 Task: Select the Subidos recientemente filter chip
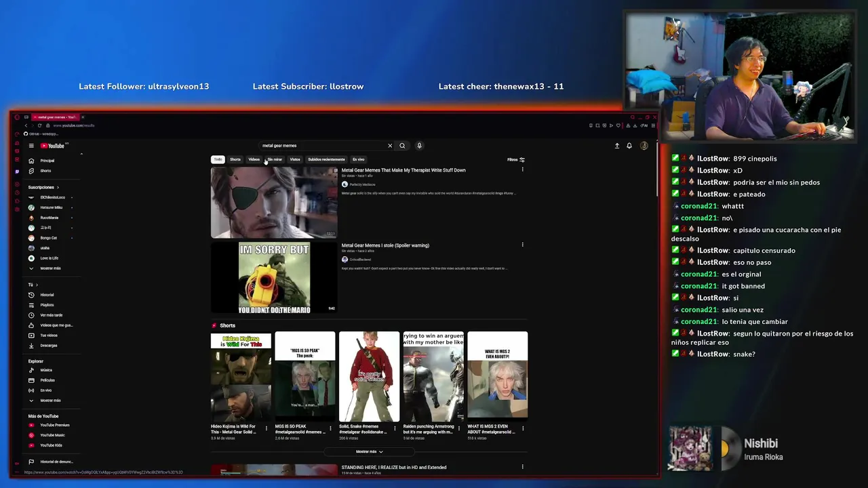(326, 159)
